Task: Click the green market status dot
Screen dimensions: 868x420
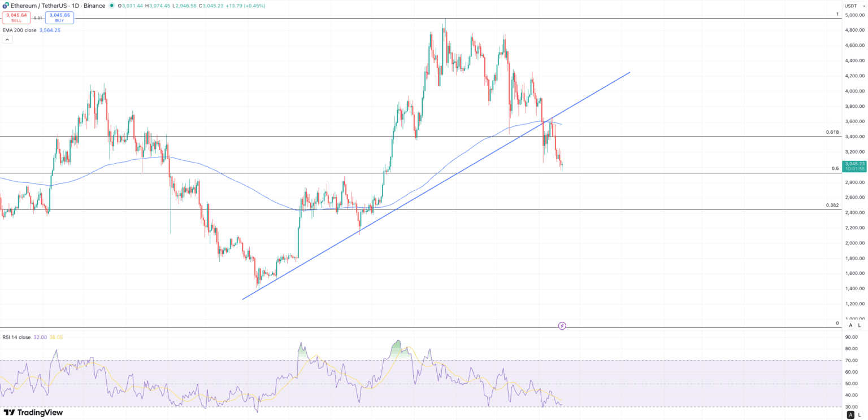Action: click(111, 6)
